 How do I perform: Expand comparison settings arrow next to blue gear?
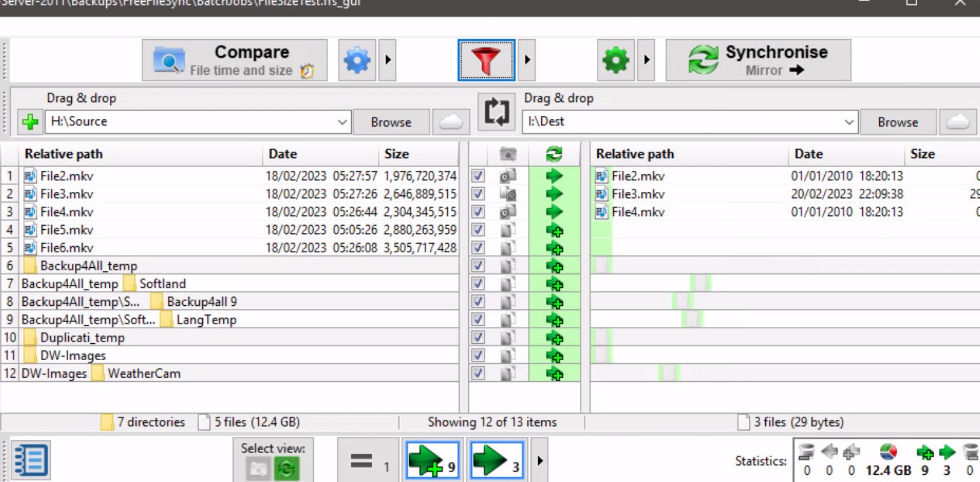387,60
